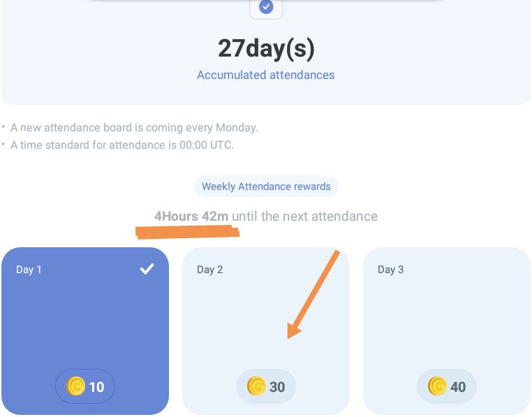Click the "Day 2" label text
The height and width of the screenshot is (417, 532).
210,270
